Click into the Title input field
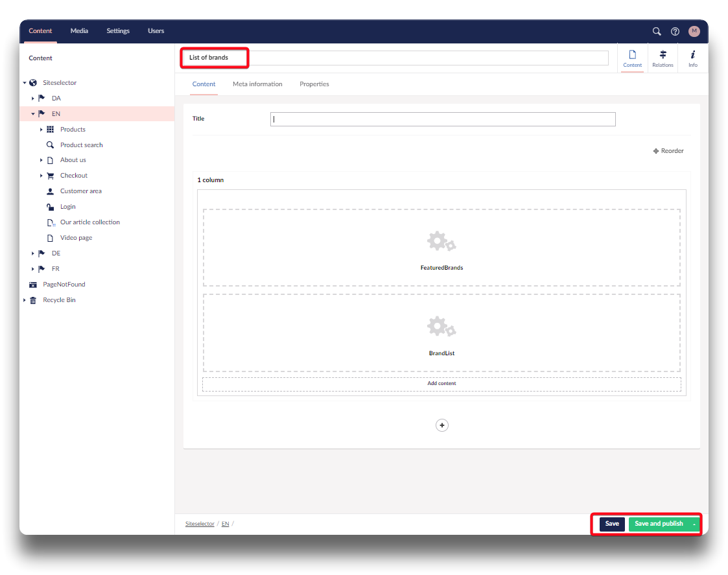This screenshot has width=728, height=575. point(442,119)
